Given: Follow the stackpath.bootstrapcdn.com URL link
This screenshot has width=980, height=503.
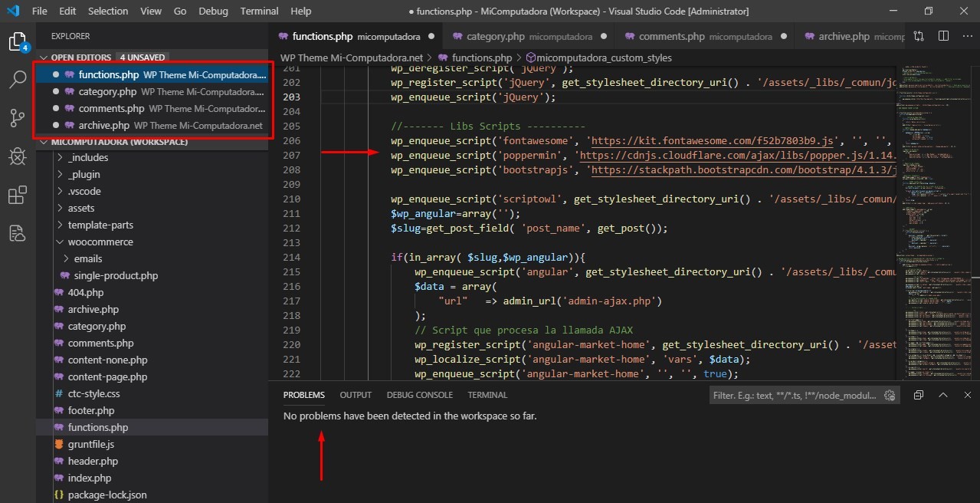Looking at the screenshot, I should pos(742,170).
